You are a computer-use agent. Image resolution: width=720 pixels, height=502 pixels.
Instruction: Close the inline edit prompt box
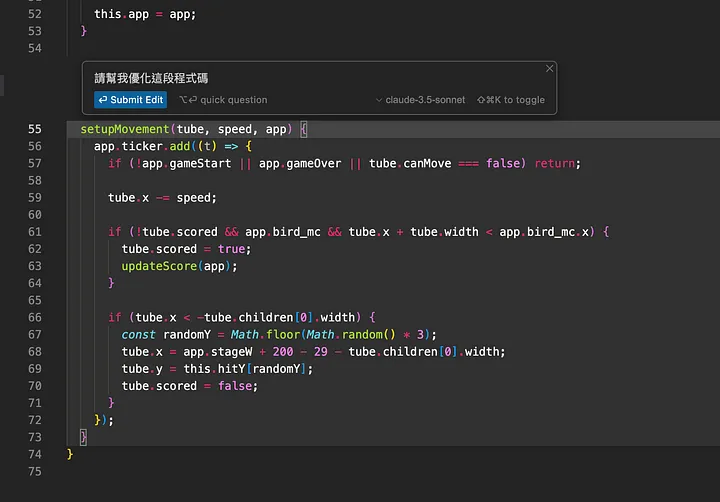tap(549, 68)
